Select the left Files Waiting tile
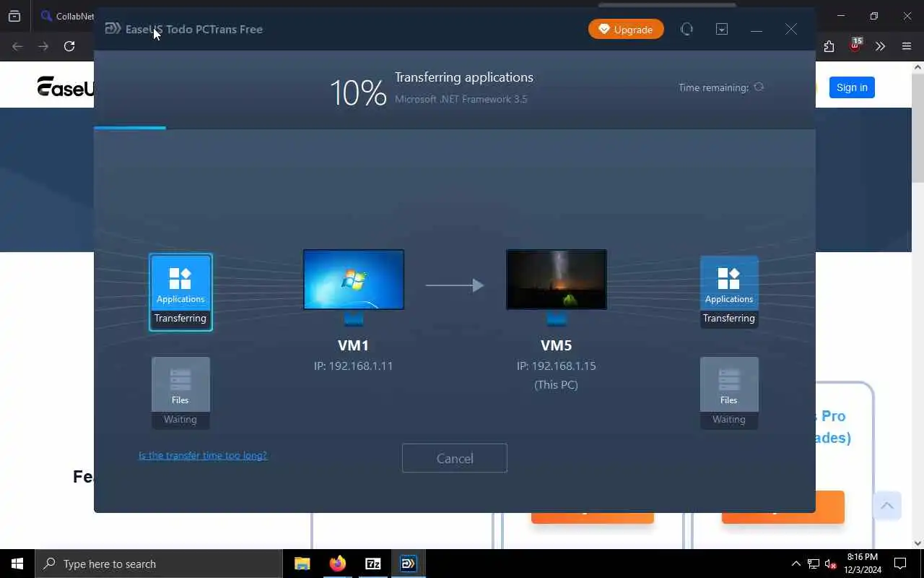Image resolution: width=924 pixels, height=578 pixels. pyautogui.click(x=180, y=393)
